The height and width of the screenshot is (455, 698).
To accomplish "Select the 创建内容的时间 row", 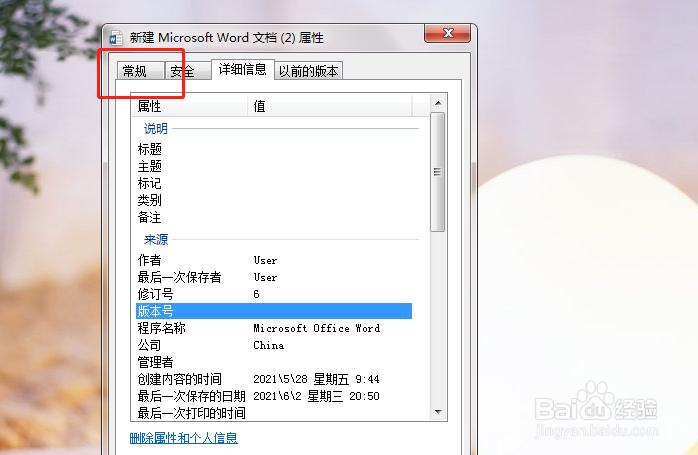I will click(x=274, y=379).
